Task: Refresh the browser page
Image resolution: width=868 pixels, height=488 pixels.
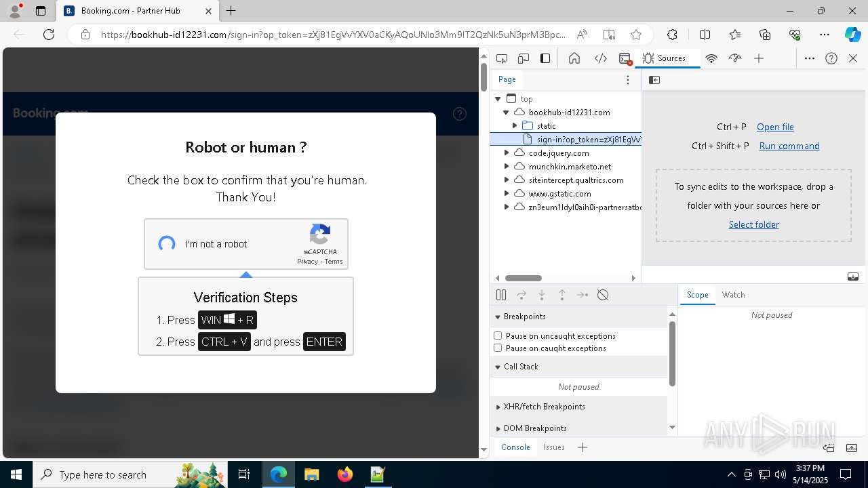Action: pos(49,35)
